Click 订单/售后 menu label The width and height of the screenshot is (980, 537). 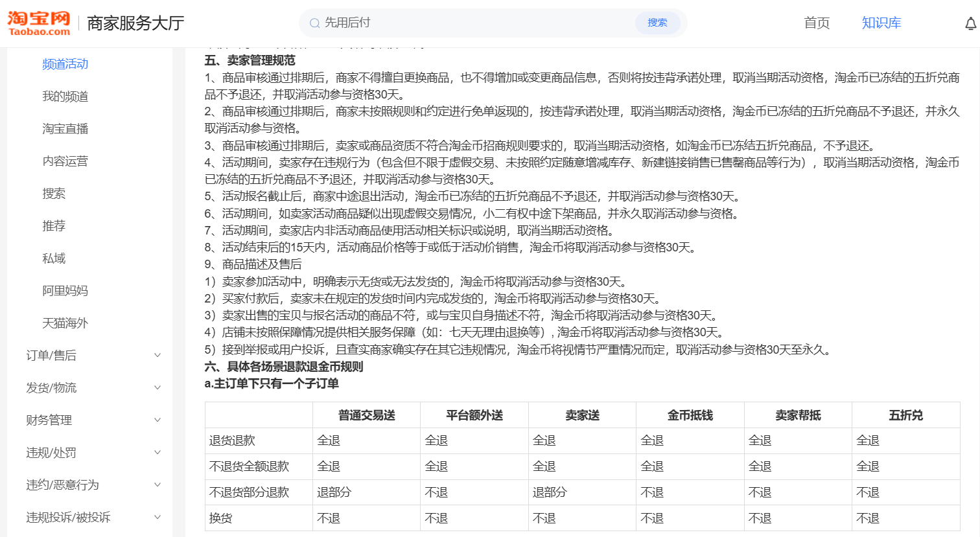click(x=51, y=356)
